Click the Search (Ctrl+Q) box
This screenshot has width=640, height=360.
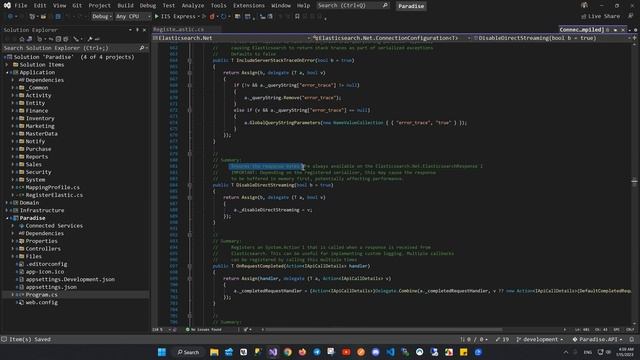point(353,6)
